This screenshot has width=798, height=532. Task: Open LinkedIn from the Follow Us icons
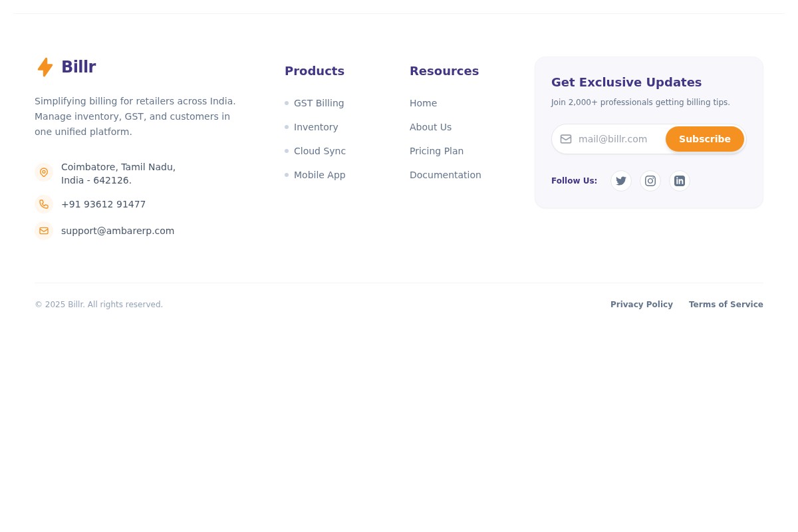[680, 181]
